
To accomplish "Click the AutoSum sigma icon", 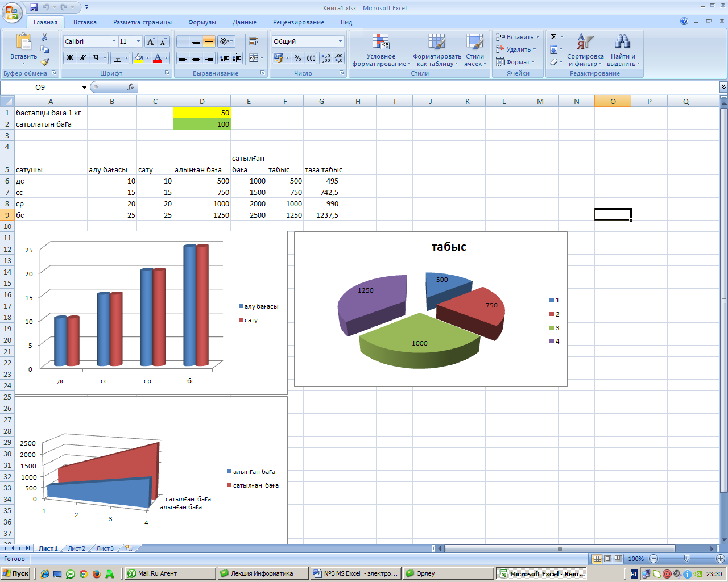I will click(x=554, y=37).
